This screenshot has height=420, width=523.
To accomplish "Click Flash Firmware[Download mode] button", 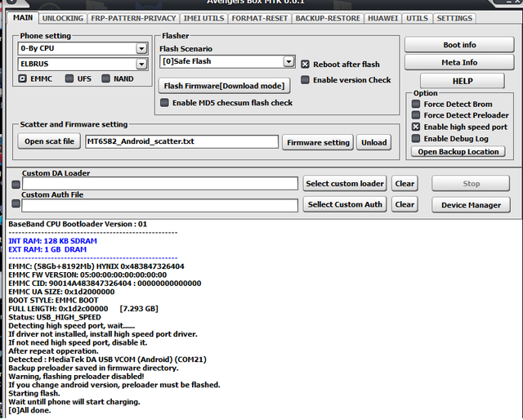I will 224,86.
